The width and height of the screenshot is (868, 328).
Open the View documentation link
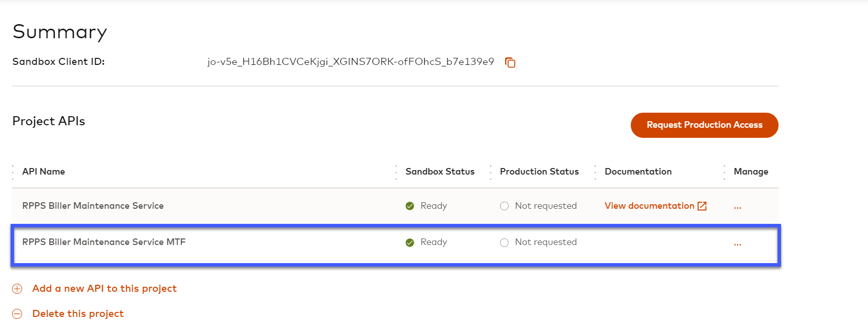click(649, 206)
